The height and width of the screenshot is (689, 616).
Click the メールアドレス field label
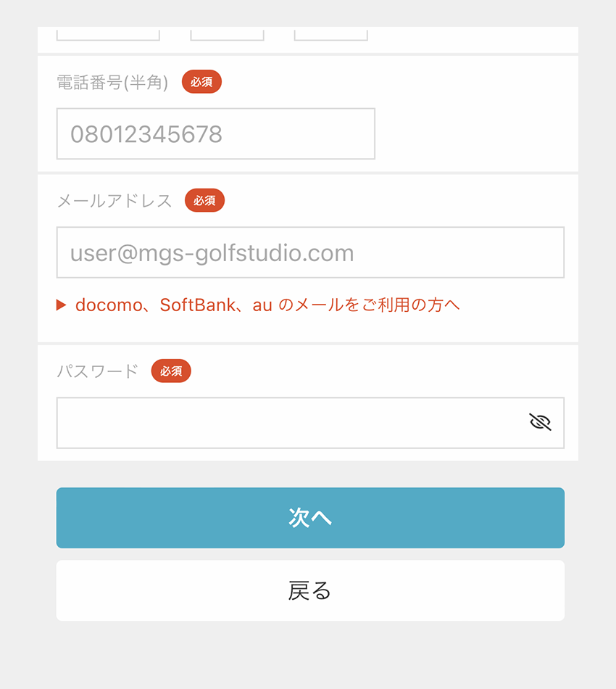click(x=115, y=201)
